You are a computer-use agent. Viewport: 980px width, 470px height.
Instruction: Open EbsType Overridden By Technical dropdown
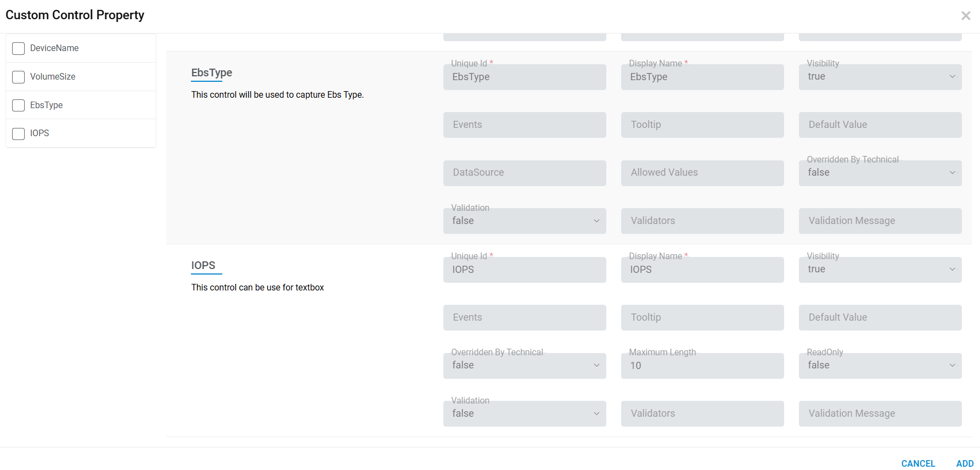pos(880,173)
